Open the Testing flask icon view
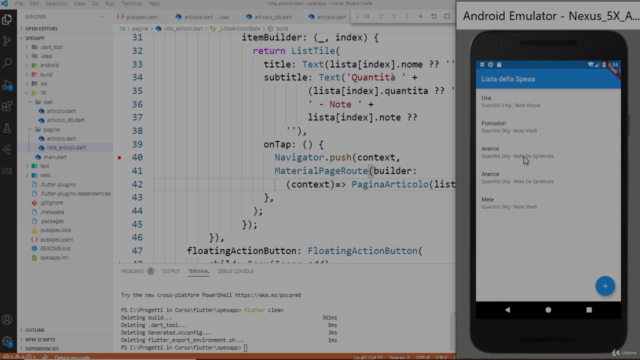640x360 pixels. point(7,128)
